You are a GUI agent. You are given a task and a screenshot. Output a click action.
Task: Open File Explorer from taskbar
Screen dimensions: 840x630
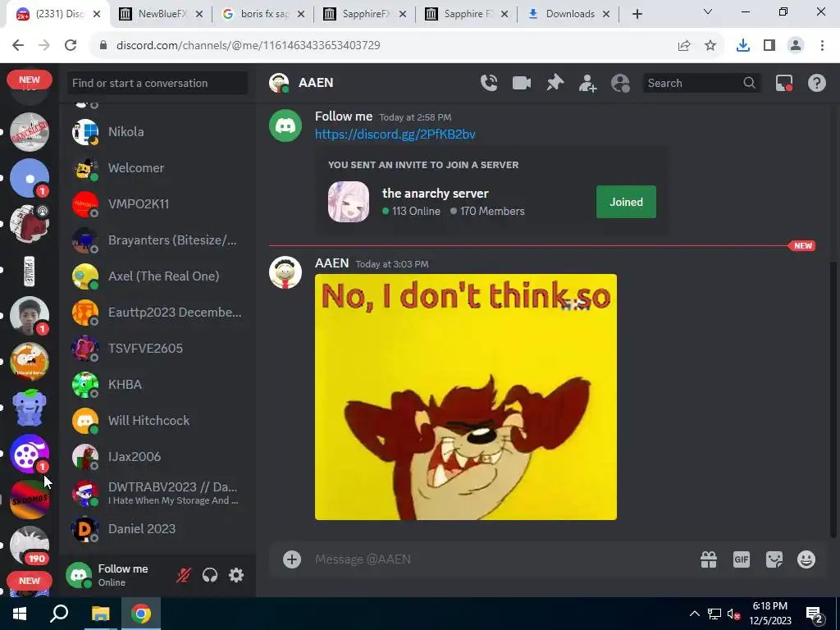coord(100,614)
